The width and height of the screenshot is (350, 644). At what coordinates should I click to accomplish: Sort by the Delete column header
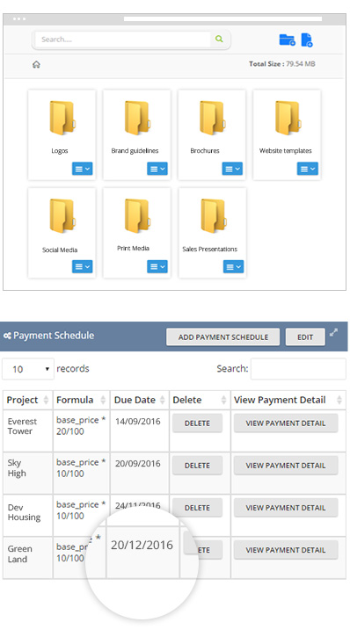pyautogui.click(x=200, y=400)
